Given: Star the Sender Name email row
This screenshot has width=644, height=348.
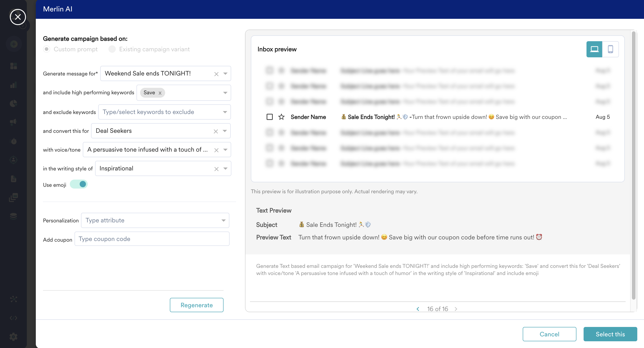Looking at the screenshot, I should 281,117.
